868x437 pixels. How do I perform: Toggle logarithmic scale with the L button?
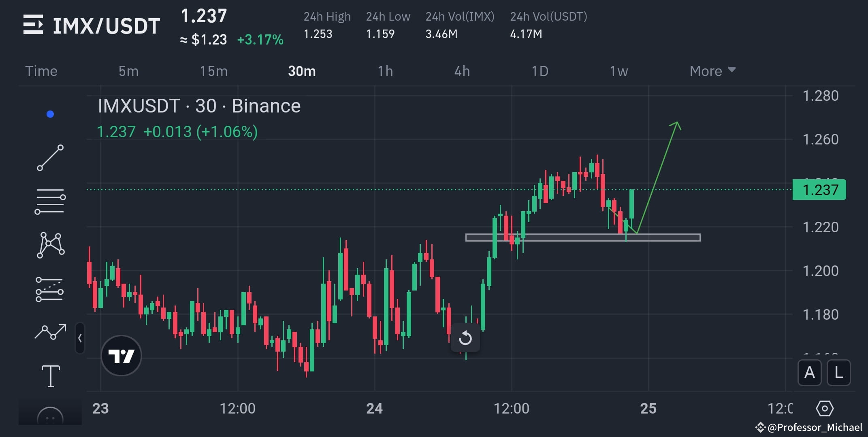(x=838, y=373)
